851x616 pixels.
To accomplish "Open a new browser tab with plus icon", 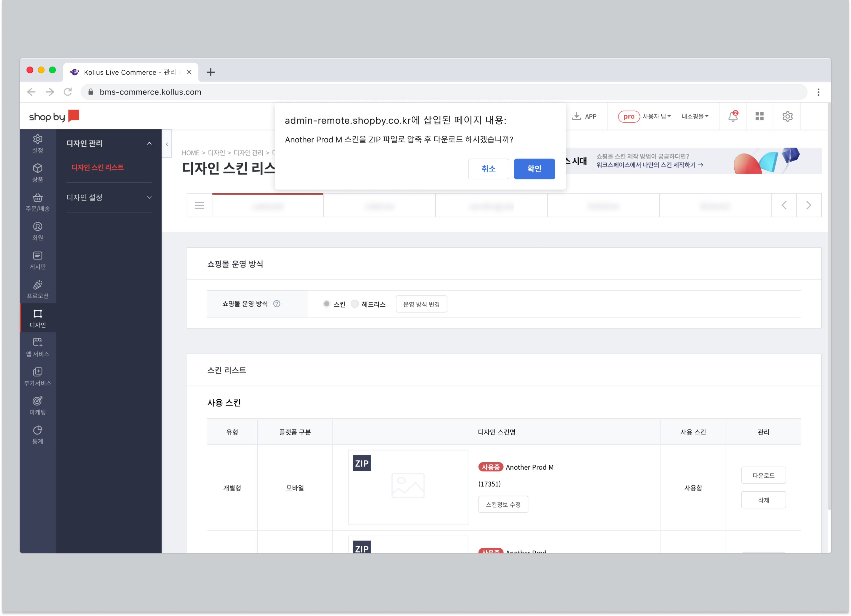I will [x=210, y=72].
